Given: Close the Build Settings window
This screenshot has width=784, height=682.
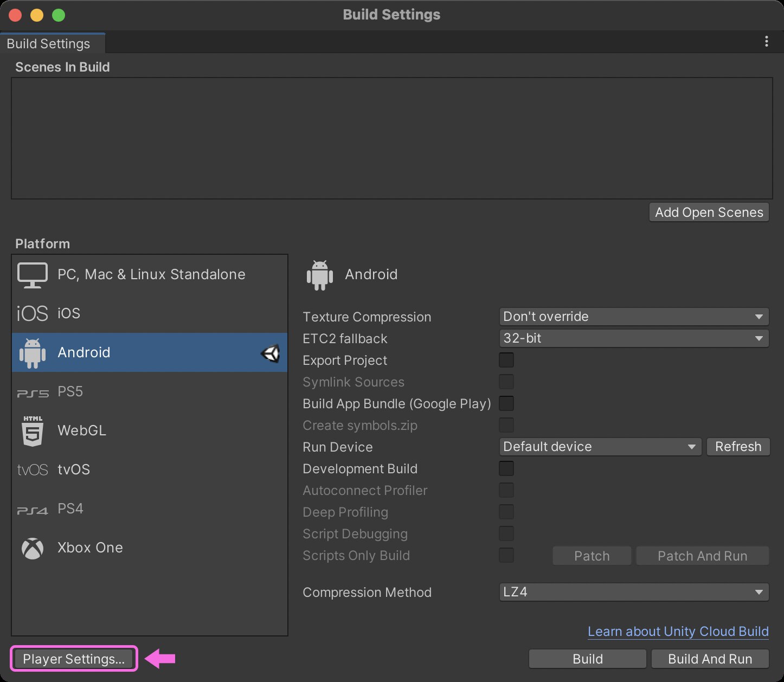Looking at the screenshot, I should point(15,15).
